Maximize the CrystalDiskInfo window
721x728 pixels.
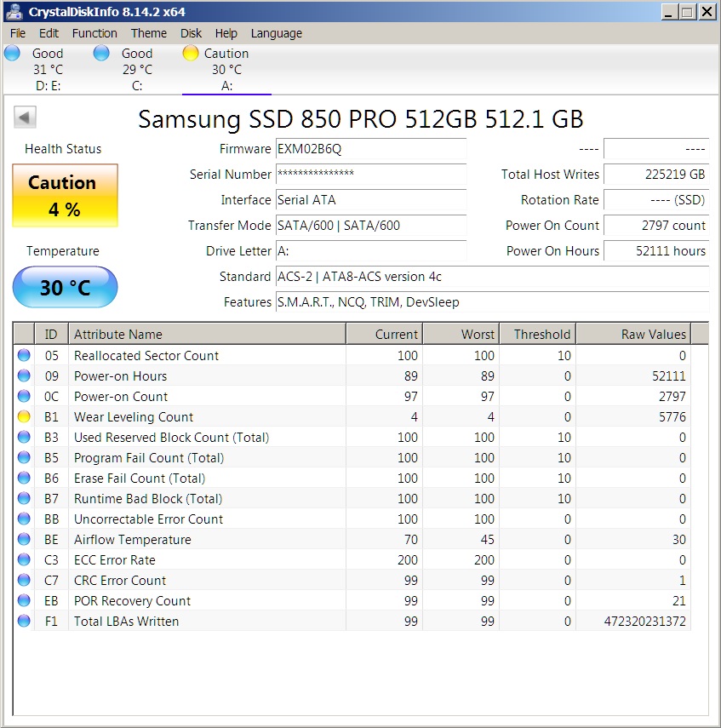[x=688, y=12]
